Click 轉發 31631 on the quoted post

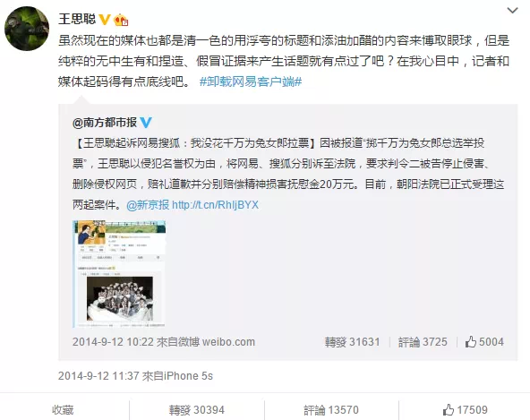(x=352, y=342)
